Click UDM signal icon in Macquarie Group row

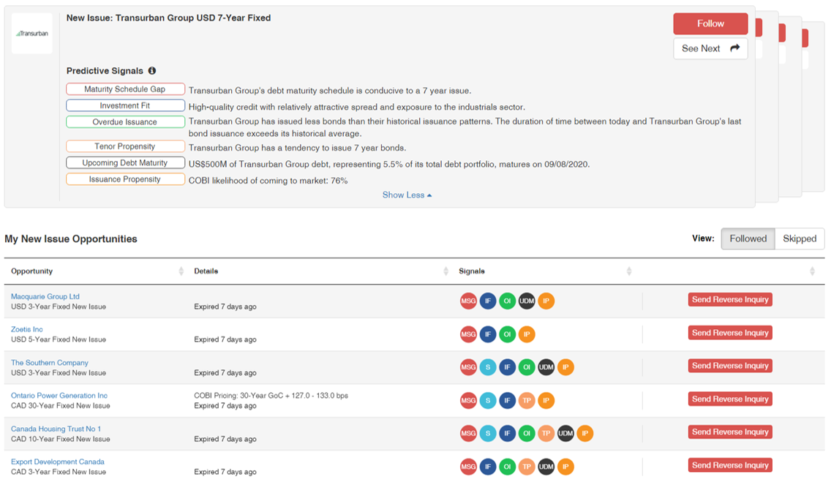click(527, 301)
